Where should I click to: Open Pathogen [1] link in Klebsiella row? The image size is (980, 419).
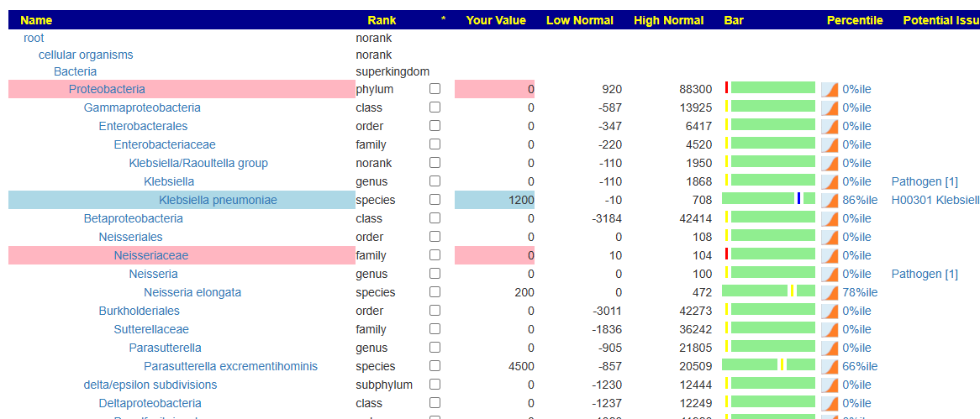click(x=925, y=181)
